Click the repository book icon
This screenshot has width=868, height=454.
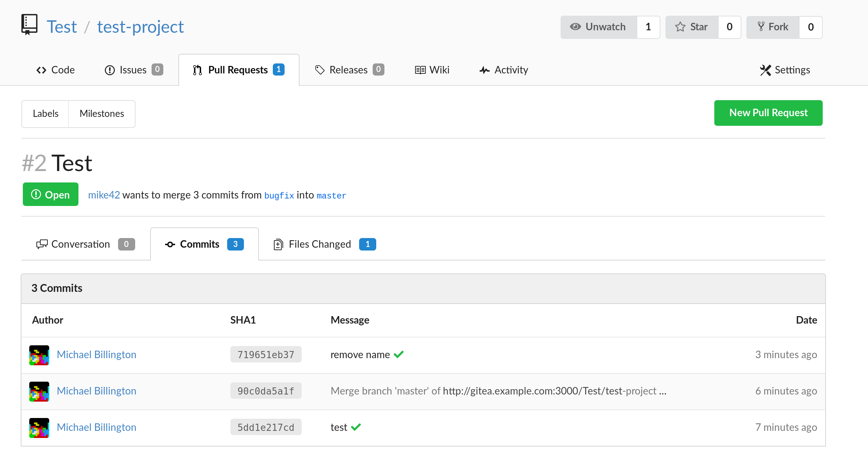pyautogui.click(x=29, y=25)
